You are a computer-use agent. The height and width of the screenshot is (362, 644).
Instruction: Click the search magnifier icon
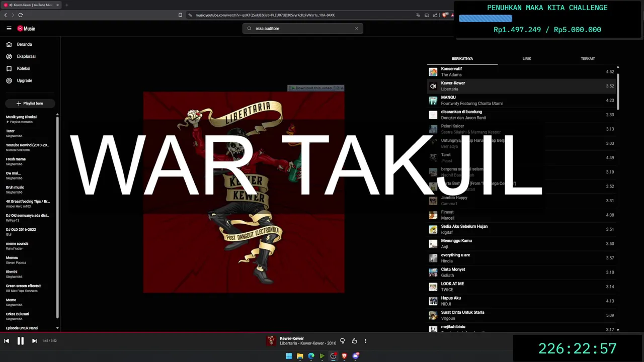249,29
